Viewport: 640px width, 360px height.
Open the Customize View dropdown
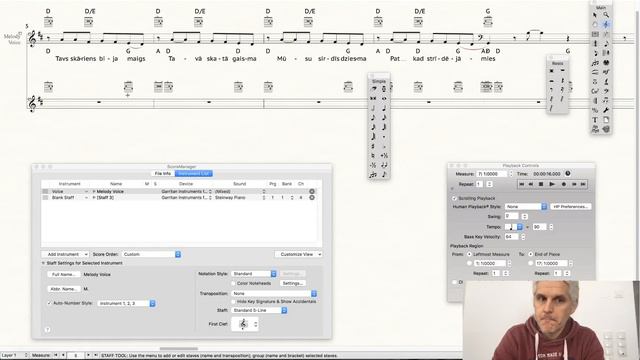(x=298, y=254)
